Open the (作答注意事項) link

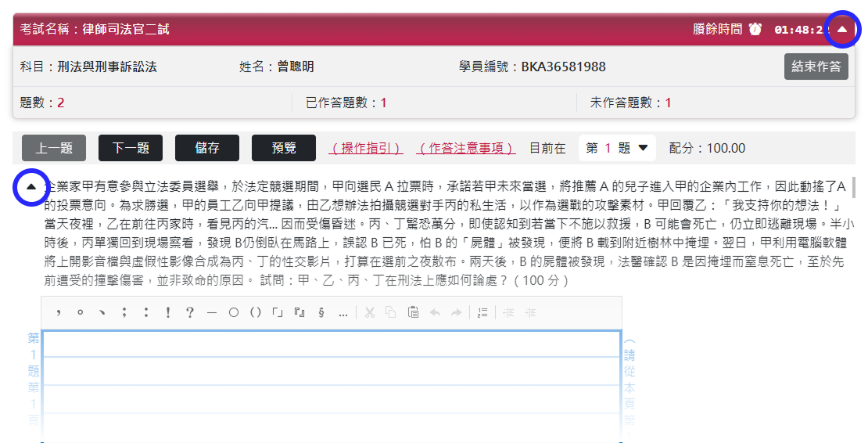point(466,149)
